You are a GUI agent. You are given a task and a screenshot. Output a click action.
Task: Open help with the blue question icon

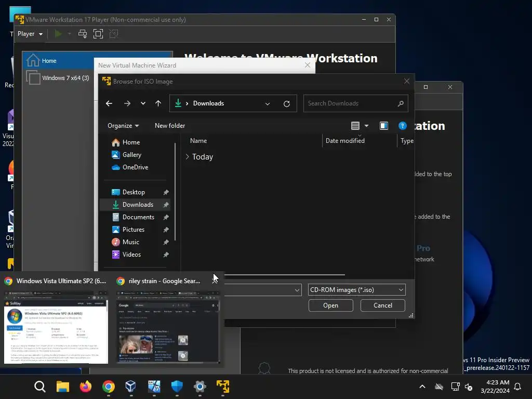(403, 126)
